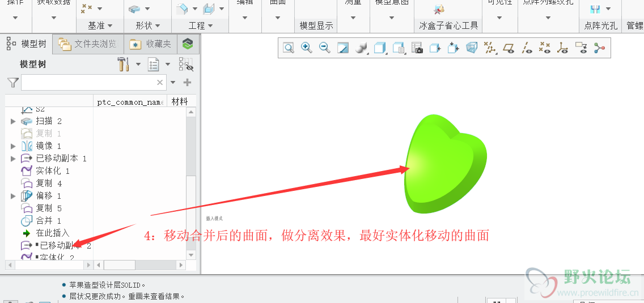644x303 pixels.
Task: Click model tree vertical scroll down arrow
Action: 191,255
